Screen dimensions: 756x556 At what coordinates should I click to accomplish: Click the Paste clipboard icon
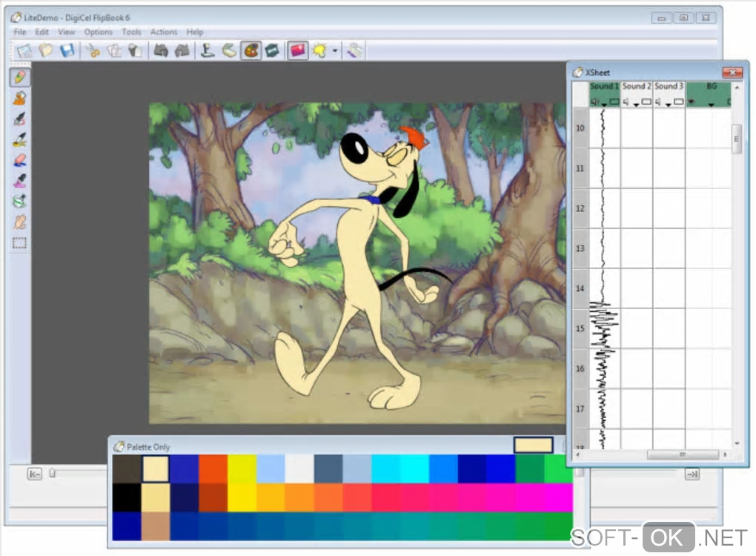pos(135,50)
